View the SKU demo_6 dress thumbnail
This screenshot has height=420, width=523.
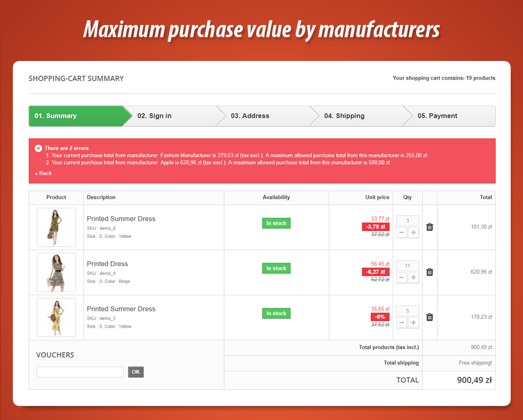(56, 227)
